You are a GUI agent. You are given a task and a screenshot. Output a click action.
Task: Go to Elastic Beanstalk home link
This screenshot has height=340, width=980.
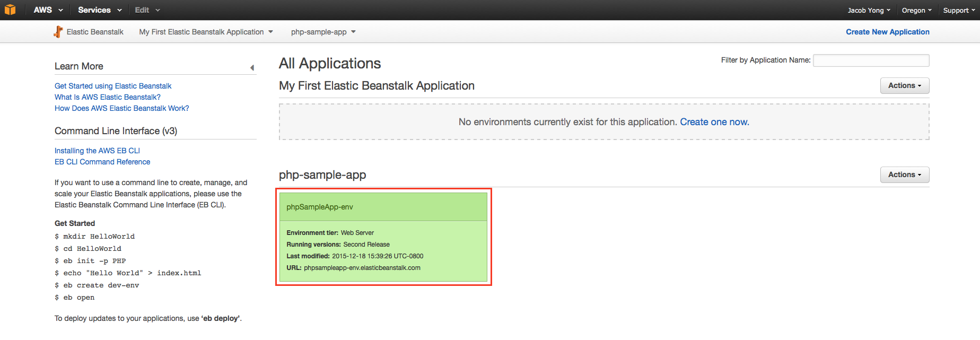pos(95,32)
